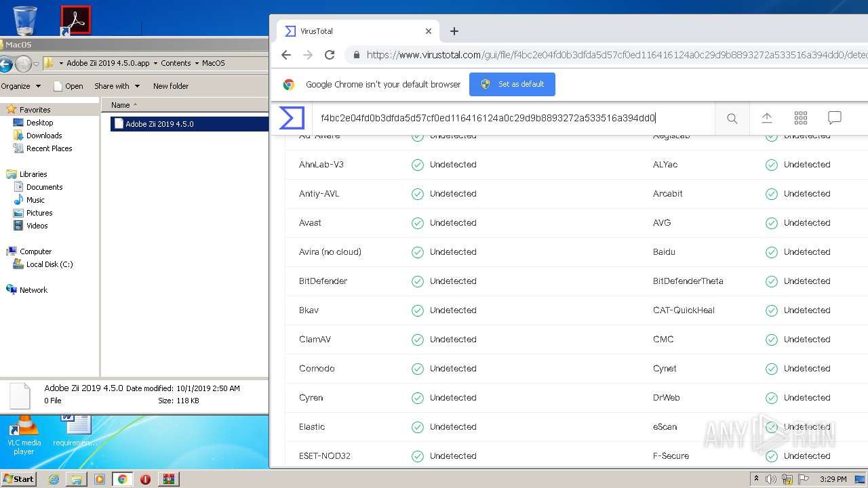The height and width of the screenshot is (488, 868).
Task: Open the media player taskbar icon
Action: [100, 479]
